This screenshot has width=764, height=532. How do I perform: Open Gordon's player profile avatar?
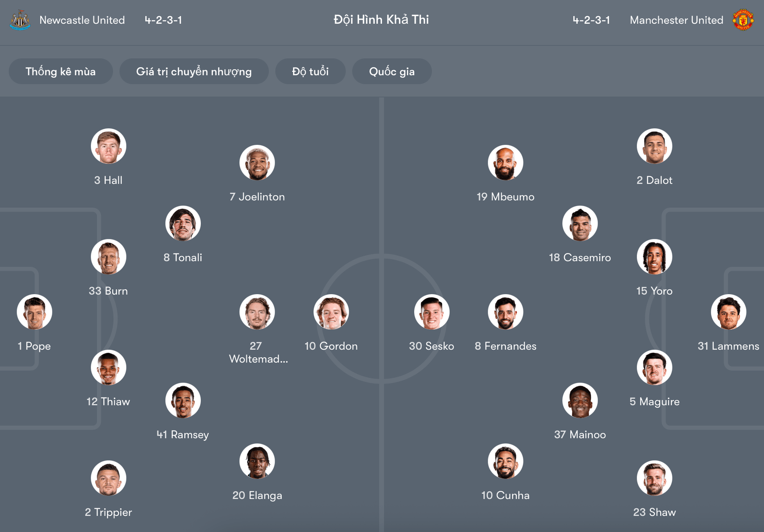pos(331,312)
